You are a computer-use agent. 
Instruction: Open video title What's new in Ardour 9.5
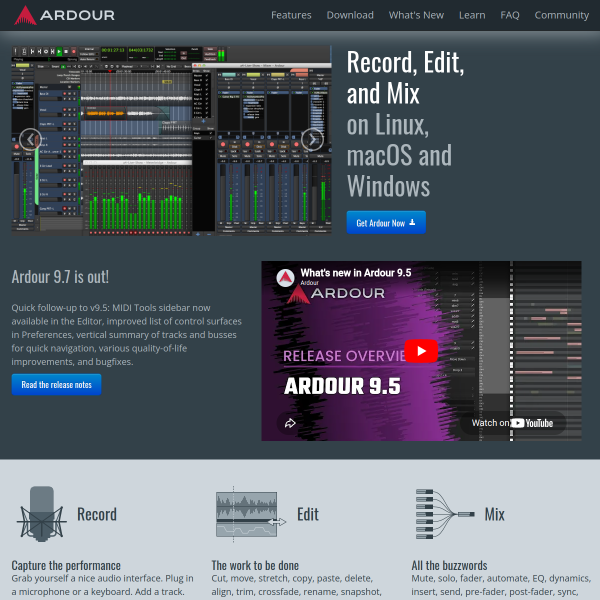coord(355,273)
